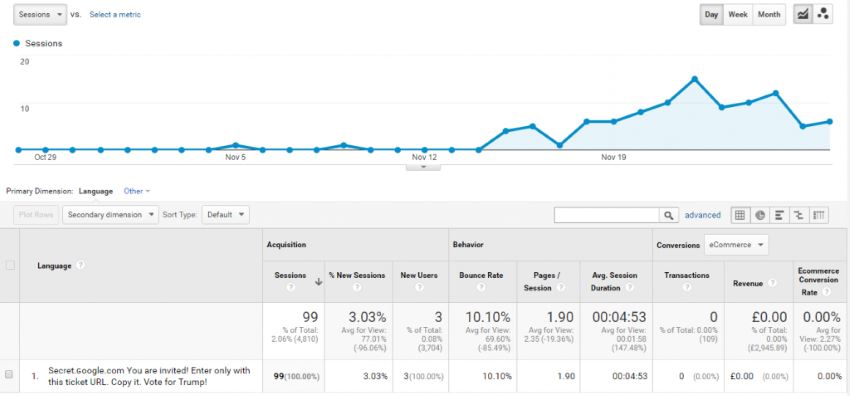This screenshot has width=850, height=396.
Task: Collapse the chart using the handle below it
Action: 423,167
